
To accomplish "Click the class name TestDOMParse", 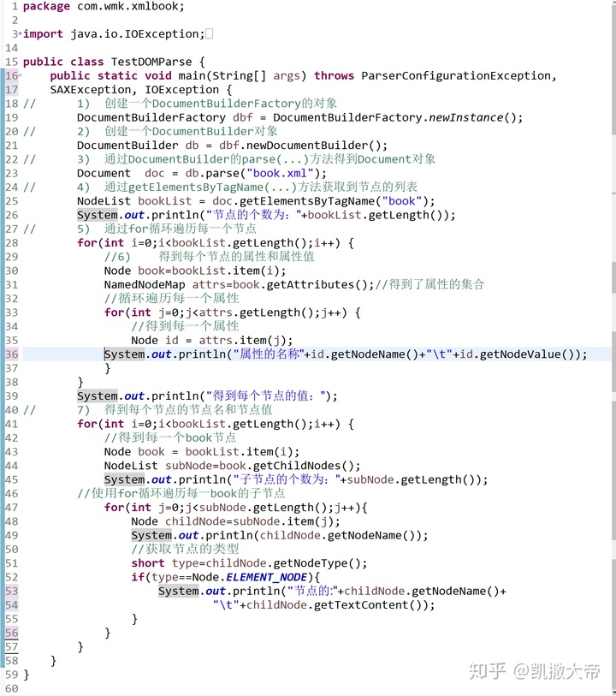I will tap(151, 62).
